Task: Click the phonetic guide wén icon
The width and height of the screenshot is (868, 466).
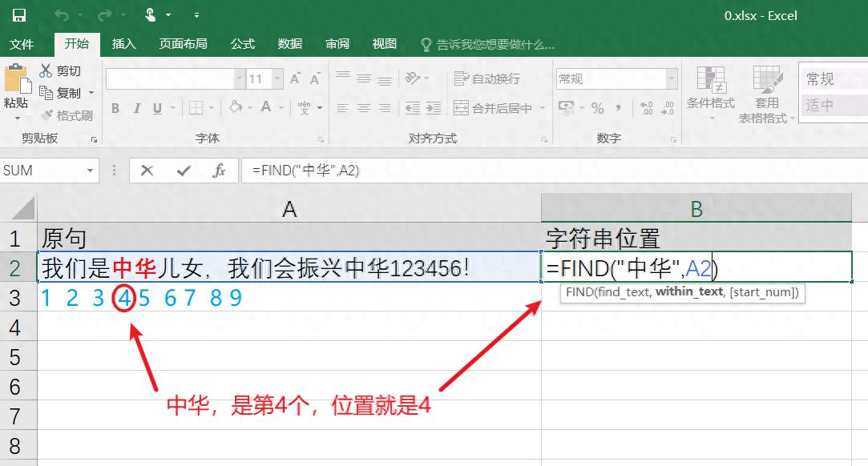Action: (x=304, y=107)
